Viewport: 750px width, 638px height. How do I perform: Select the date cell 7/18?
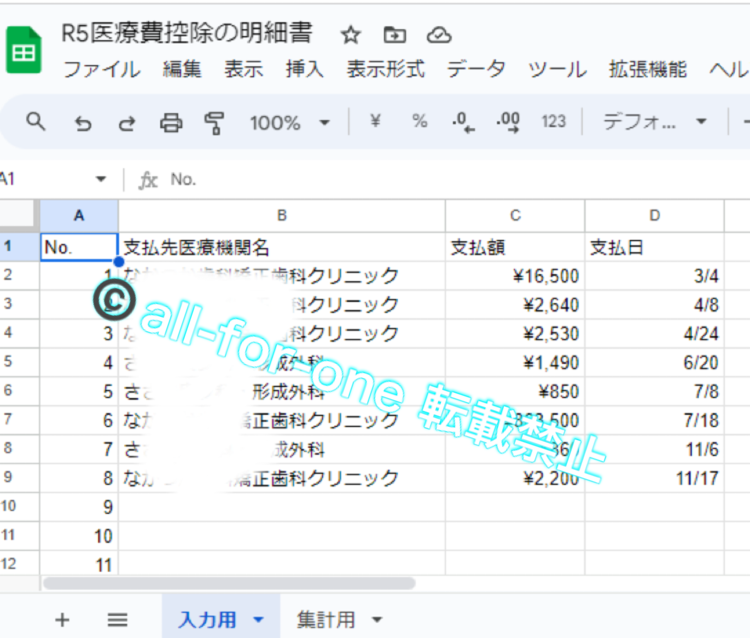(654, 420)
